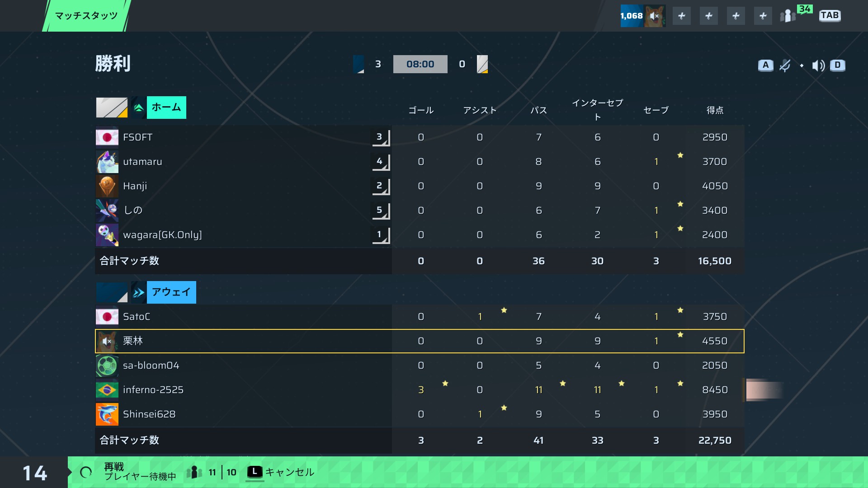Select the inferno-2525 player row

[420, 390]
